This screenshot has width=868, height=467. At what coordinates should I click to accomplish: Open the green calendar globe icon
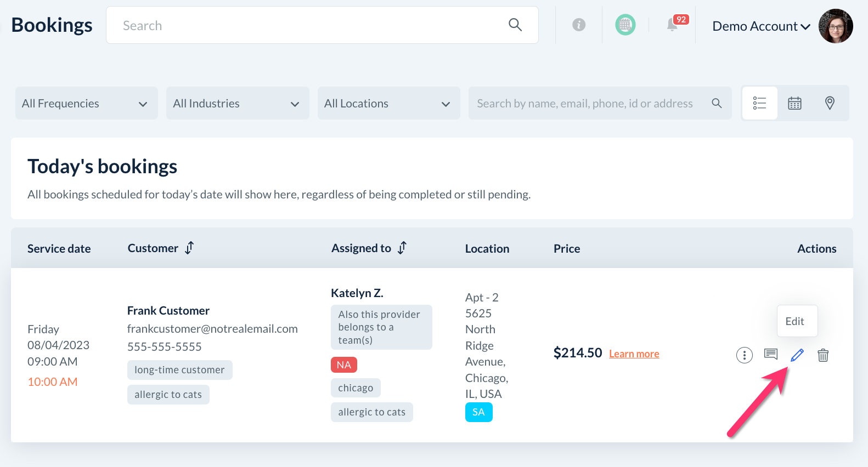(625, 25)
